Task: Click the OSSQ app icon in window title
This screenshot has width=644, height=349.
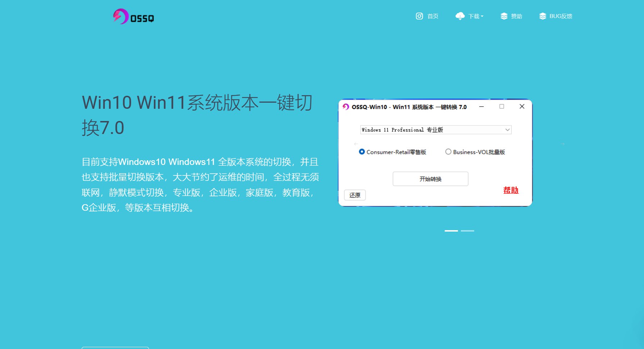Action: click(346, 107)
